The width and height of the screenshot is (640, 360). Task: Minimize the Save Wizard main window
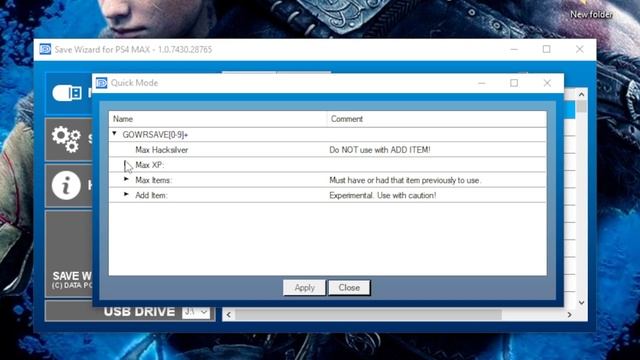click(514, 49)
